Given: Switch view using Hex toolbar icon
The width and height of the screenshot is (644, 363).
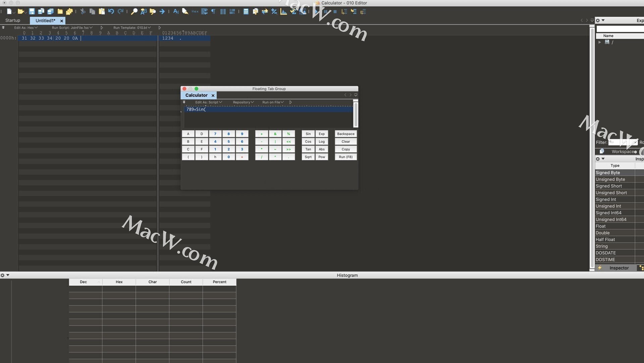Looking at the screenshot, I should tap(195, 11).
